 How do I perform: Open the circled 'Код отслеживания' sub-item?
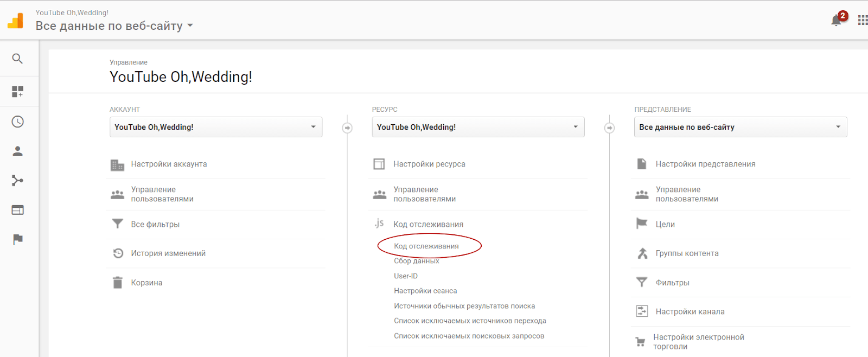[426, 246]
